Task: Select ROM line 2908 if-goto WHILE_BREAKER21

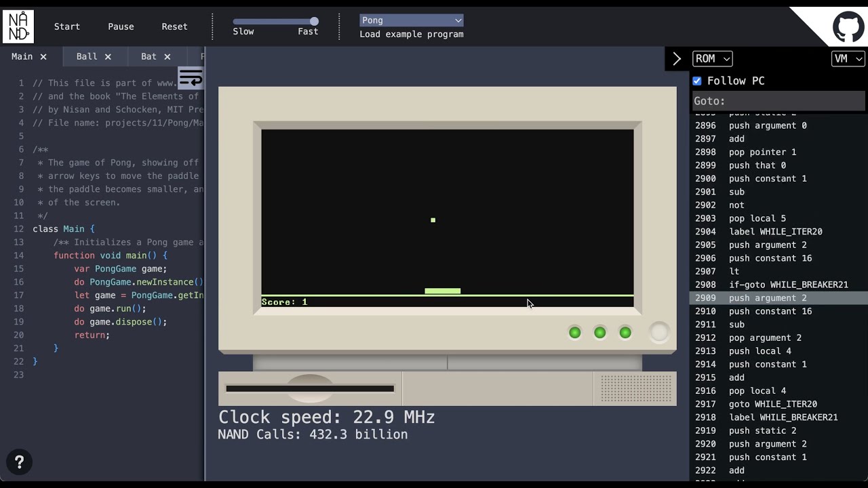Action: tap(778, 285)
